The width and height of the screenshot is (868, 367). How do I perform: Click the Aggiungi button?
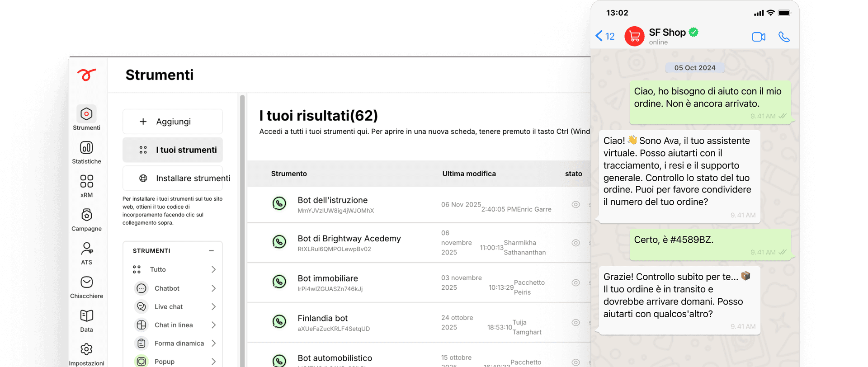[173, 122]
